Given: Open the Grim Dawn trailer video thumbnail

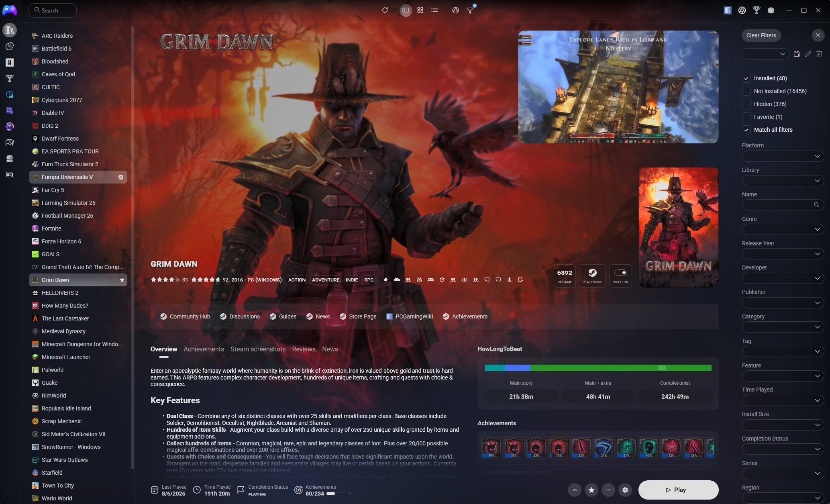Looking at the screenshot, I should (618, 87).
